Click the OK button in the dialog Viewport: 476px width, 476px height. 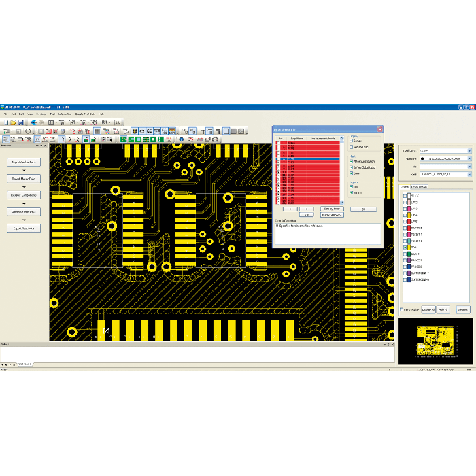[363, 209]
